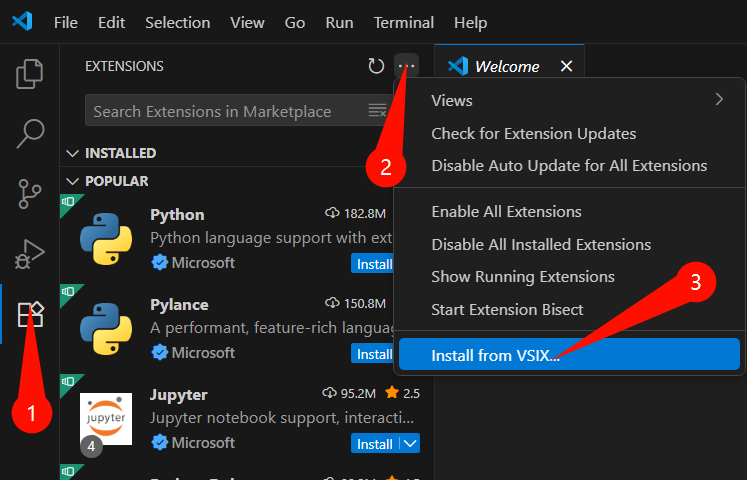The image size is (747, 480).
Task: Open the Edit menu
Action: [111, 22]
